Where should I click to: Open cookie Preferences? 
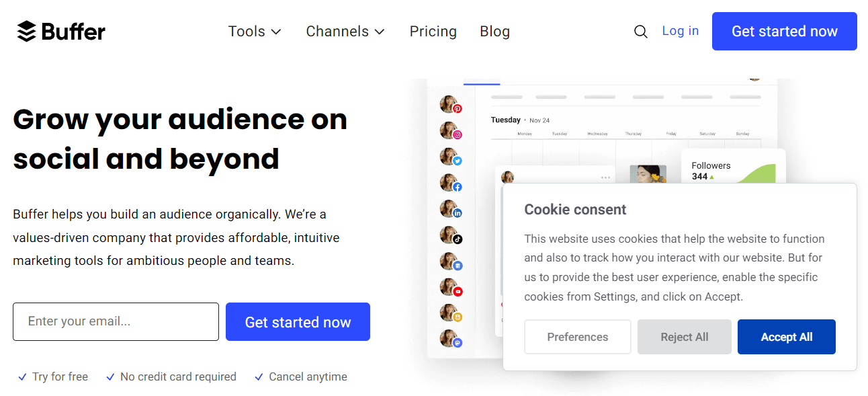click(577, 337)
